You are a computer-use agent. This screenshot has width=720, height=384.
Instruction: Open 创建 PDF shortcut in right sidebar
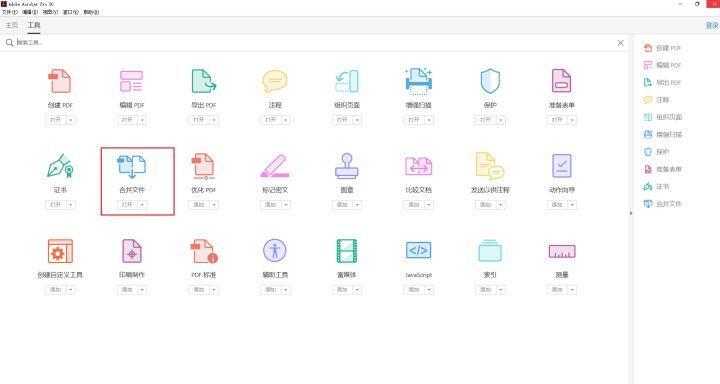pos(663,48)
